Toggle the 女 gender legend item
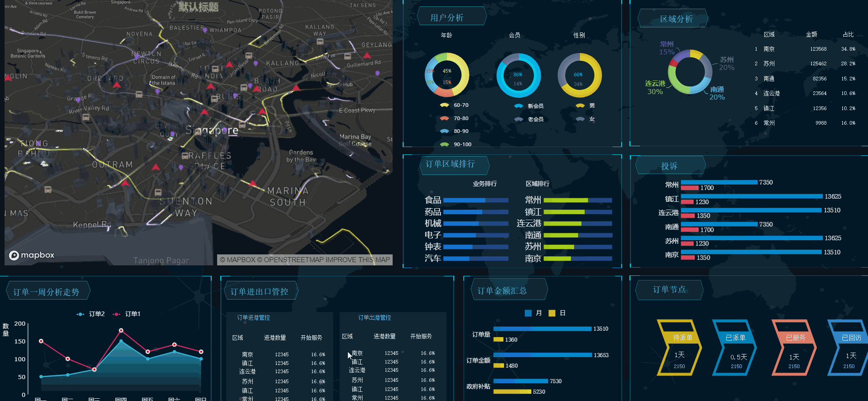 pos(586,119)
